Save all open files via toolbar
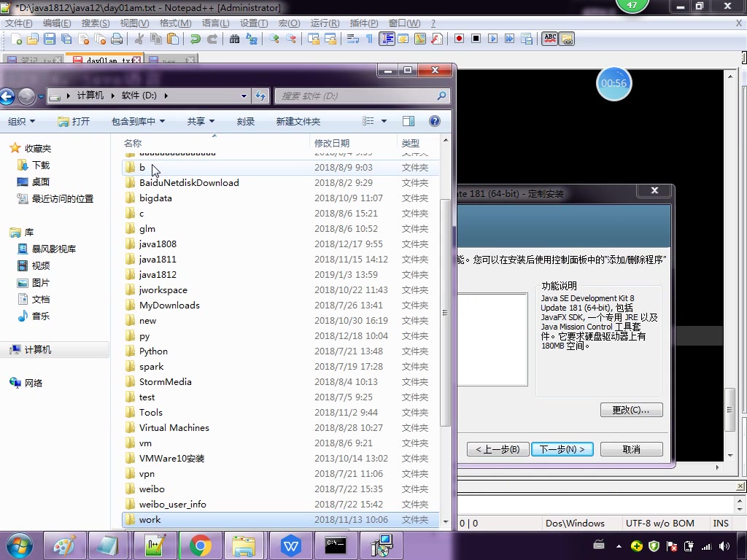The image size is (747, 560). (66, 40)
